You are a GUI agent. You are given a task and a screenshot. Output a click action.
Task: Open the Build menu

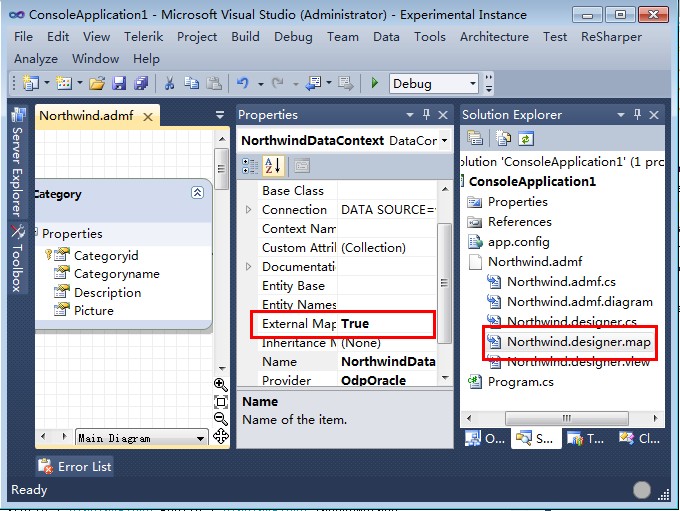point(245,37)
